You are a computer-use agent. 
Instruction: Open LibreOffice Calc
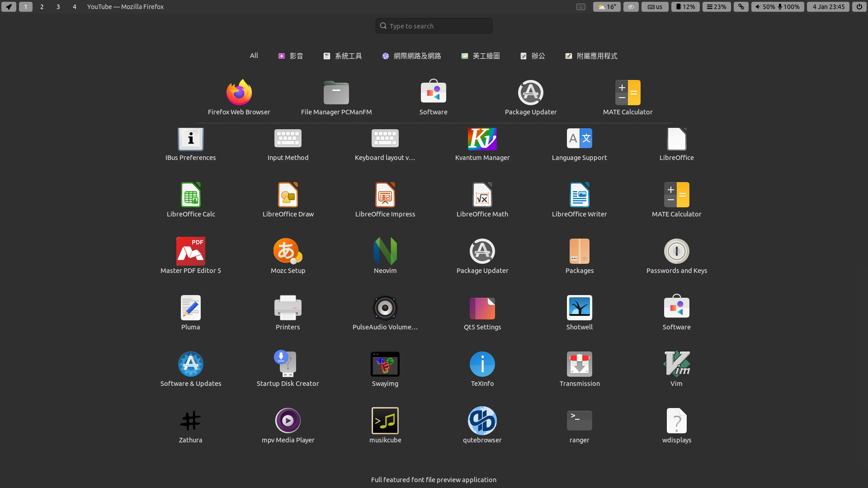pyautogui.click(x=191, y=200)
